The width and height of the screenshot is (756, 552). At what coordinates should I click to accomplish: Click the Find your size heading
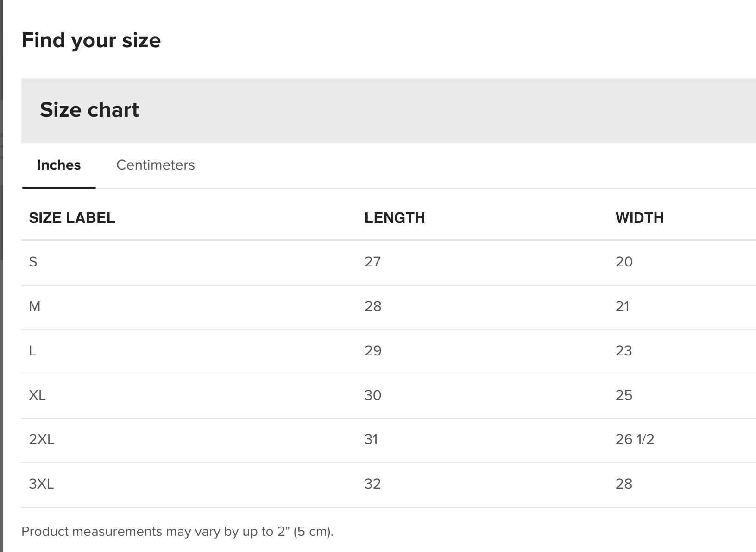[91, 40]
